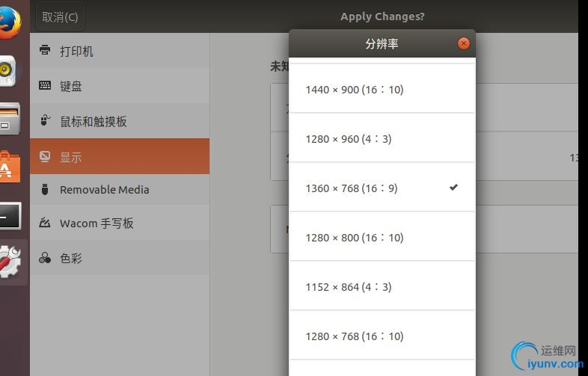The height and width of the screenshot is (376, 588).
Task: Go to 鼠标和触摸板 settings
Action: [120, 121]
